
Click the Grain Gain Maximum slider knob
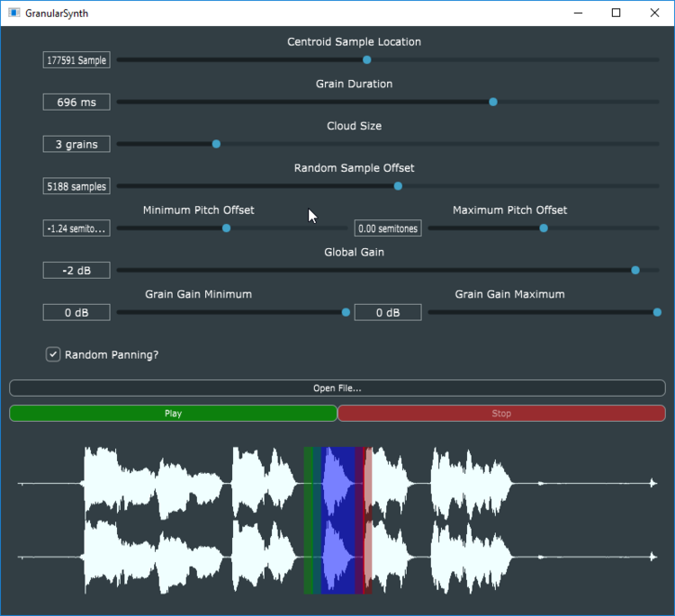tap(657, 312)
